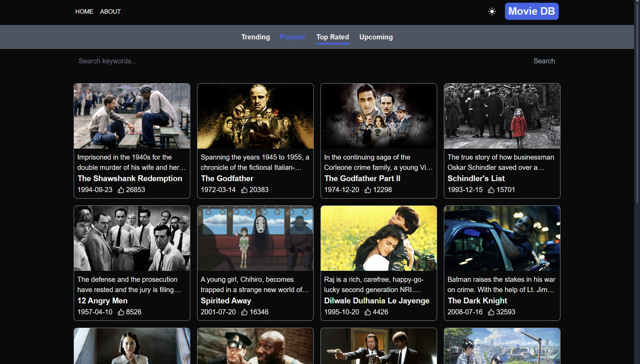The image size is (640, 364).
Task: Click the Movie DB logo button
Action: point(531,11)
